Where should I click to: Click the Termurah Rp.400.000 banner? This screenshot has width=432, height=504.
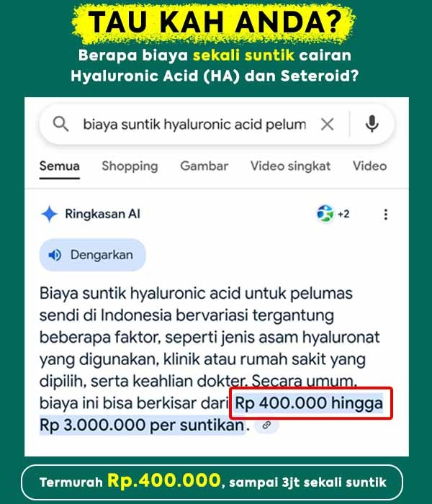pos(212,482)
